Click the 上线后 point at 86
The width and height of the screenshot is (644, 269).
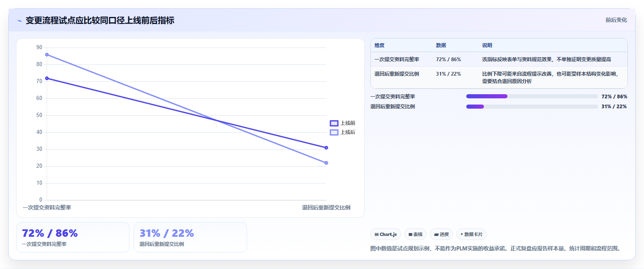(47, 55)
